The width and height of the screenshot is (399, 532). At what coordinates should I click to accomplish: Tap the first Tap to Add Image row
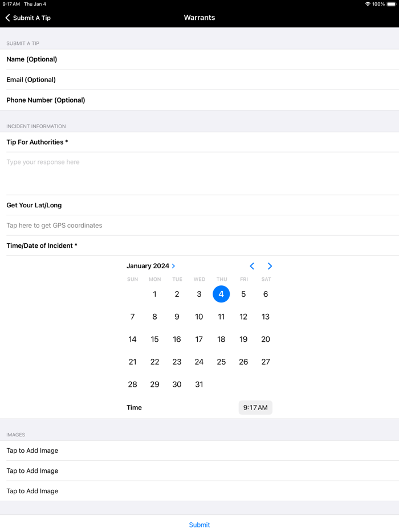point(199,451)
